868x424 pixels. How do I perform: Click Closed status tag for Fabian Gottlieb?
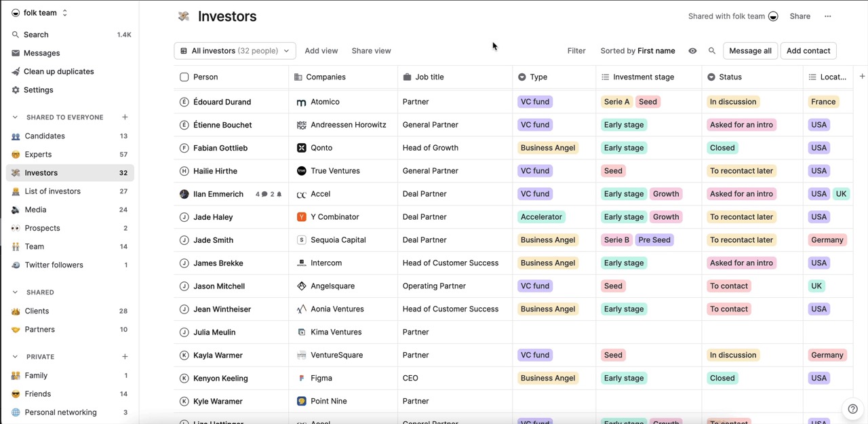(x=722, y=148)
